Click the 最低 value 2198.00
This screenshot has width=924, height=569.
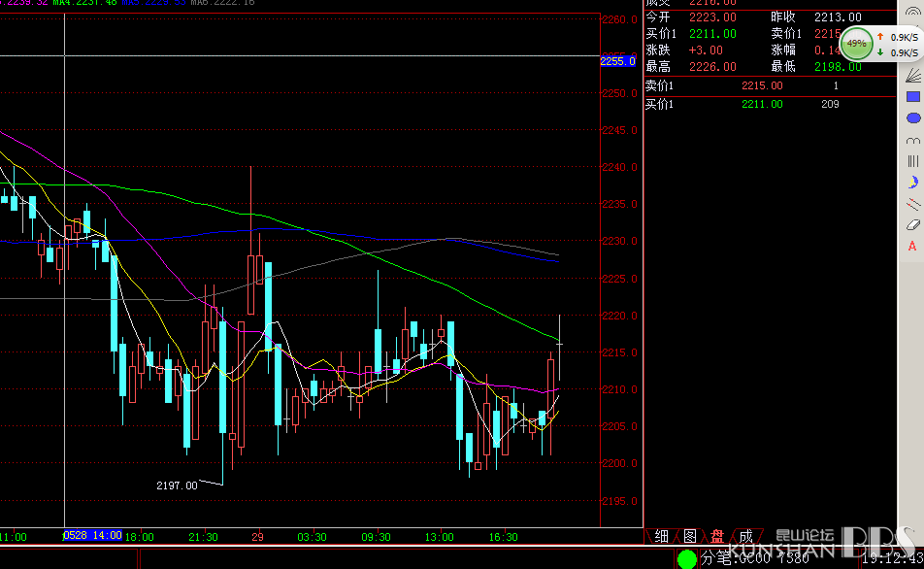coord(838,67)
